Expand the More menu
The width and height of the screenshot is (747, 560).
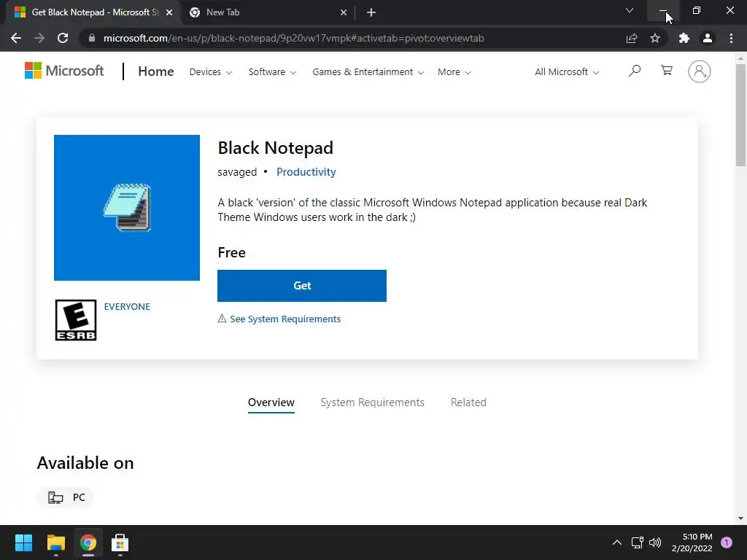point(454,72)
